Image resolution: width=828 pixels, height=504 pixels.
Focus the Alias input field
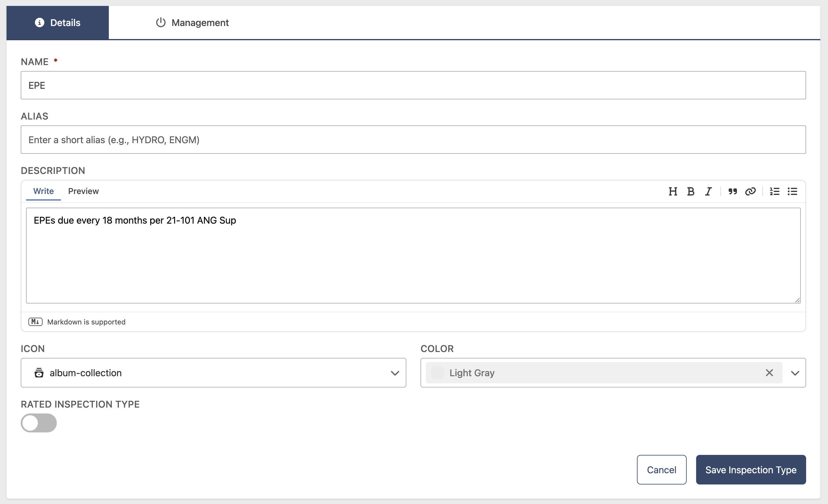click(x=413, y=140)
